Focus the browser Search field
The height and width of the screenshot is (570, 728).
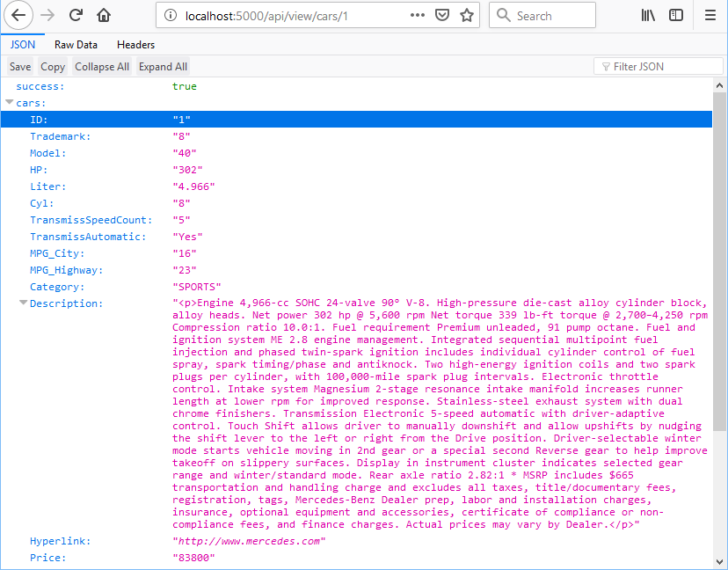pyautogui.click(x=542, y=15)
